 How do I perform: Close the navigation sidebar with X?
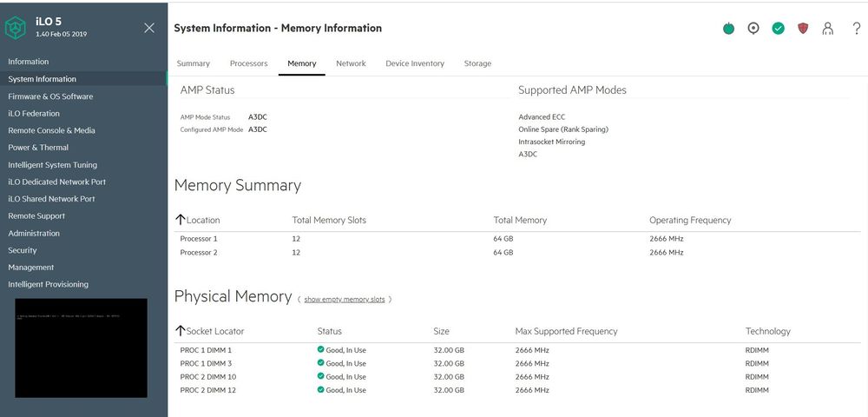click(149, 28)
